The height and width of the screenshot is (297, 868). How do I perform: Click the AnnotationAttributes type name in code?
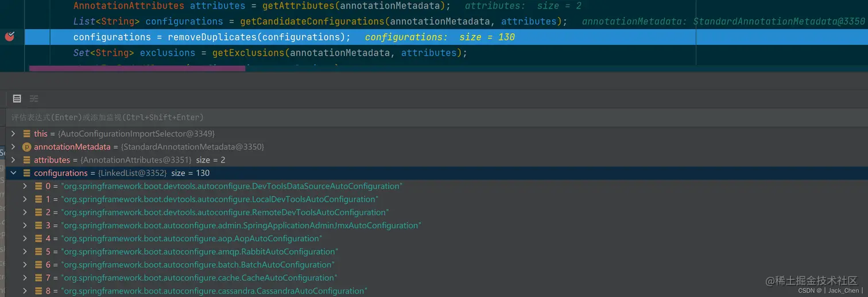pyautogui.click(x=129, y=6)
